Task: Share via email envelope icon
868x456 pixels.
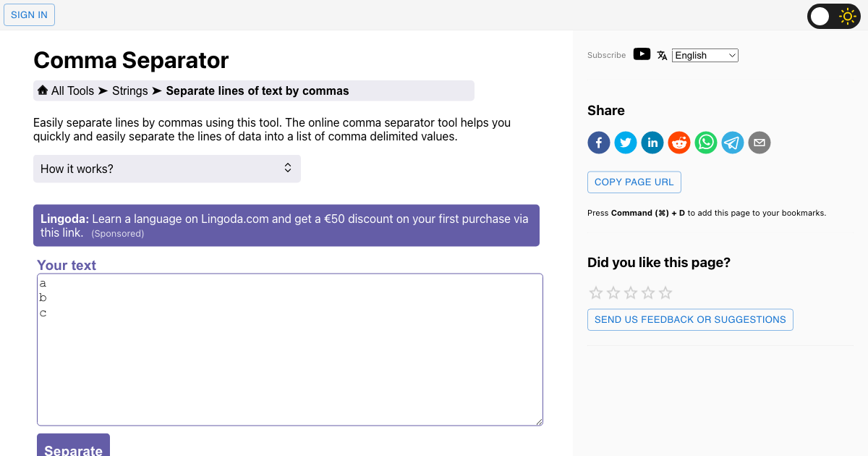Action: 759,143
